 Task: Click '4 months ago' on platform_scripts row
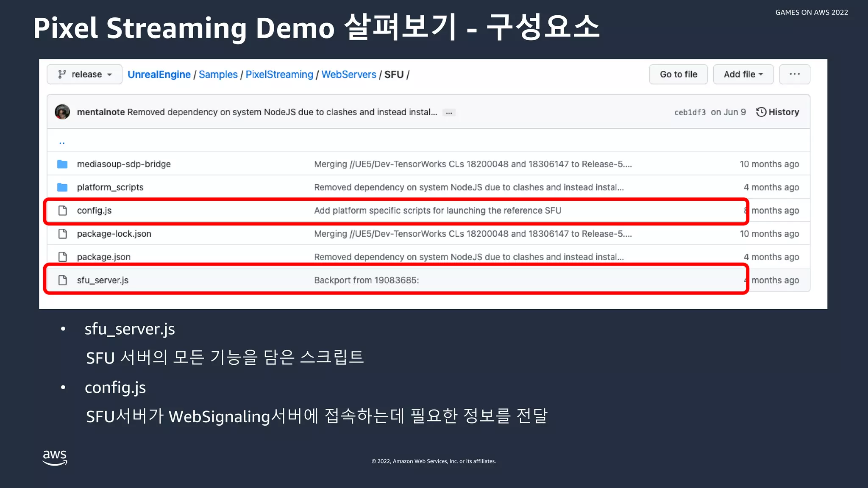pyautogui.click(x=771, y=187)
